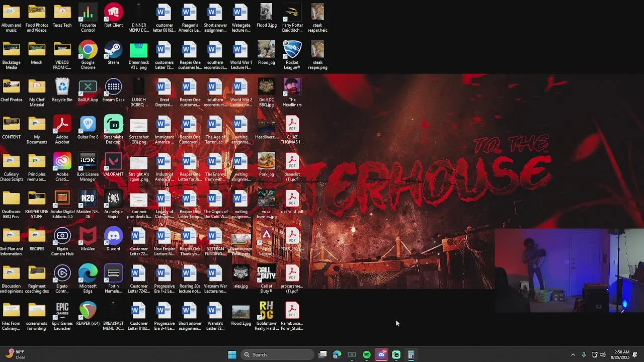This screenshot has width=644, height=362.
Task: Select the Flood 3.jpg image file
Action: point(266,16)
